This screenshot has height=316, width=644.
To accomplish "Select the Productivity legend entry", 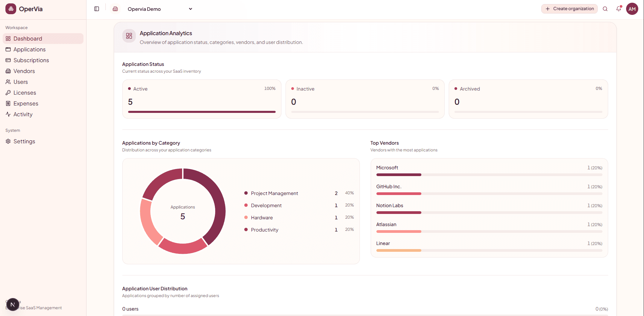I will pos(299,230).
